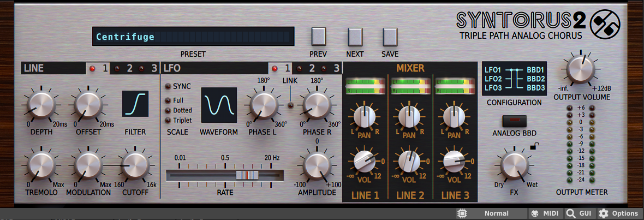
Task: Click the LFO to BBD configuration diagram
Action: (513, 79)
